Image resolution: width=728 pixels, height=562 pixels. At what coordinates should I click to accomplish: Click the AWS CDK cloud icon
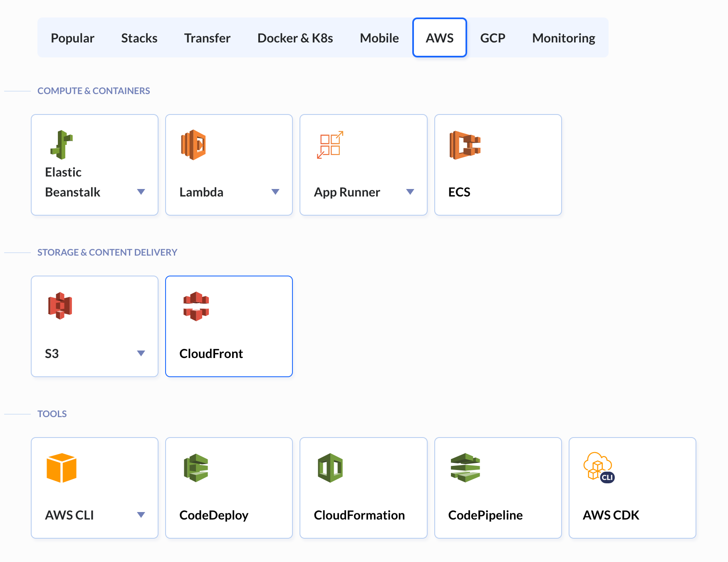599,468
